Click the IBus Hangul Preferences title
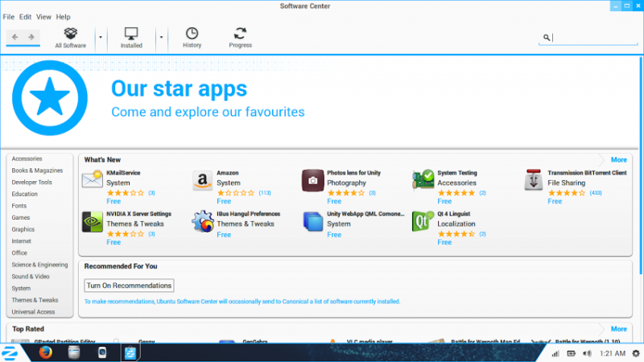Screen dimensions: 644x362 pos(249,214)
